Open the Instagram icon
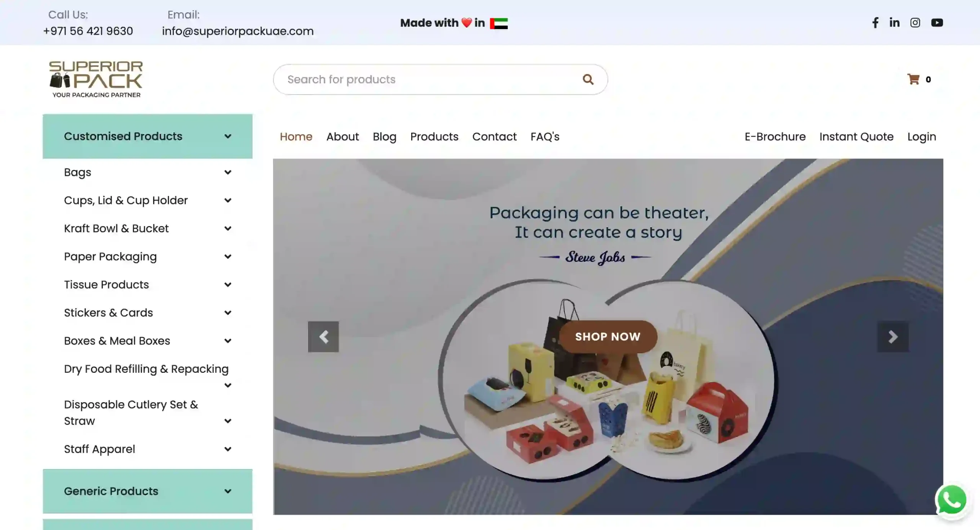This screenshot has width=980, height=530. pyautogui.click(x=915, y=23)
